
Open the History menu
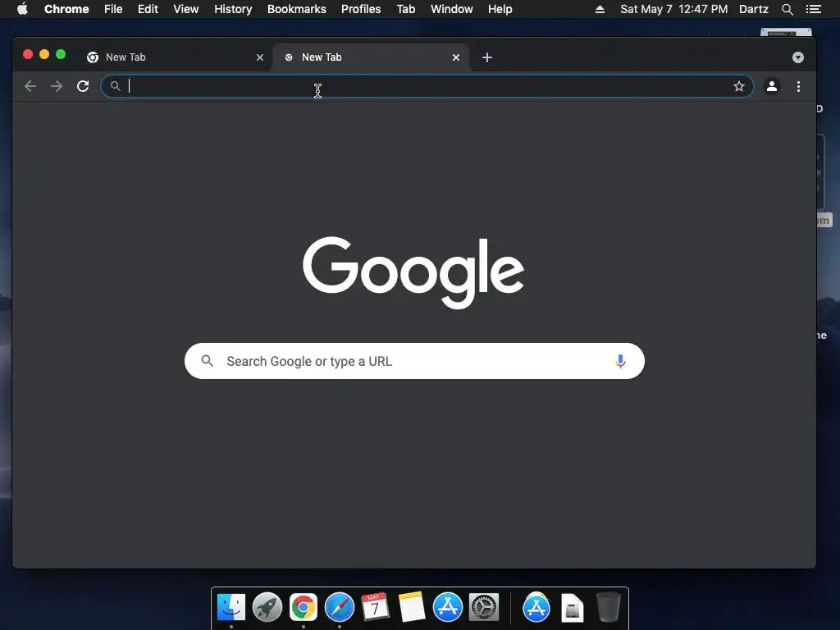pyautogui.click(x=233, y=9)
